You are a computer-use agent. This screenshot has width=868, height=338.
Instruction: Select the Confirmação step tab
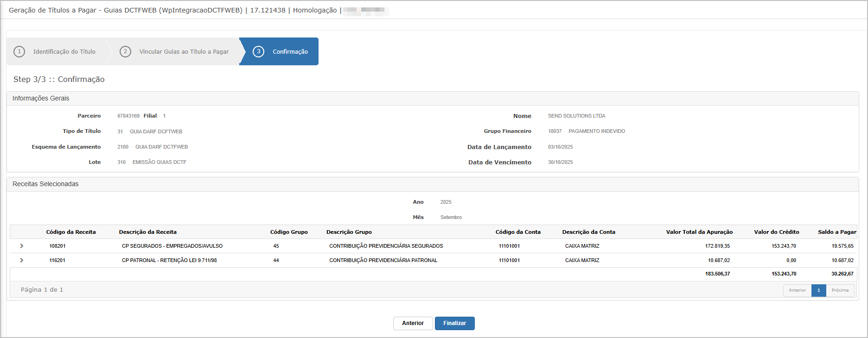coord(290,52)
